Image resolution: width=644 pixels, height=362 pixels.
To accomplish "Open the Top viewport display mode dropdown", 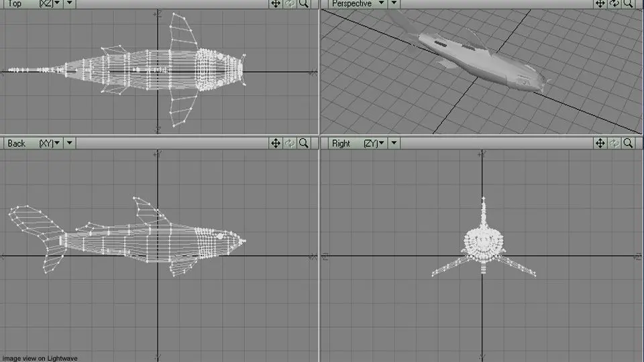I will [69, 4].
